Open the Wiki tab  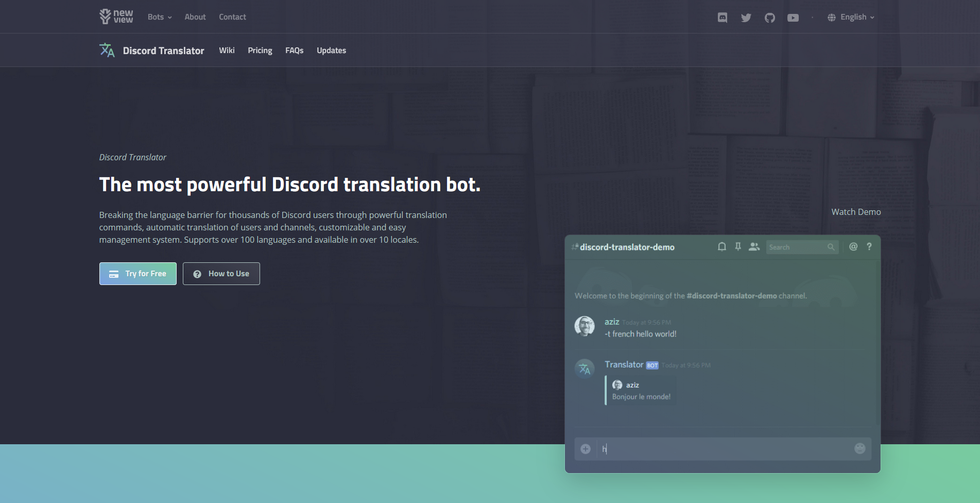click(227, 51)
